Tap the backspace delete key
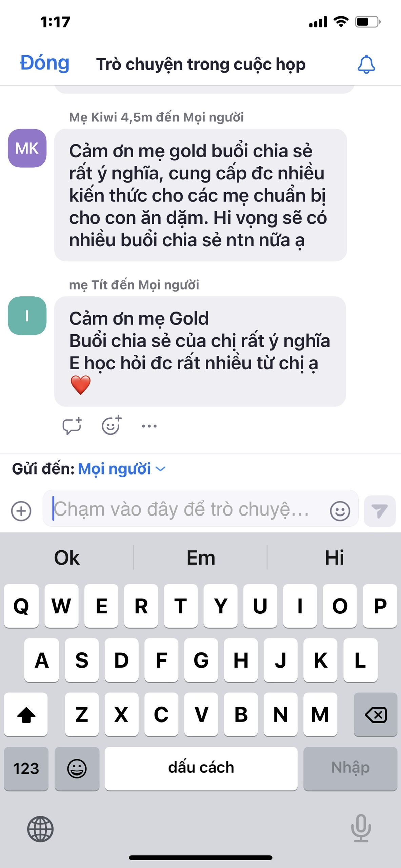The width and height of the screenshot is (401, 868). tap(376, 714)
